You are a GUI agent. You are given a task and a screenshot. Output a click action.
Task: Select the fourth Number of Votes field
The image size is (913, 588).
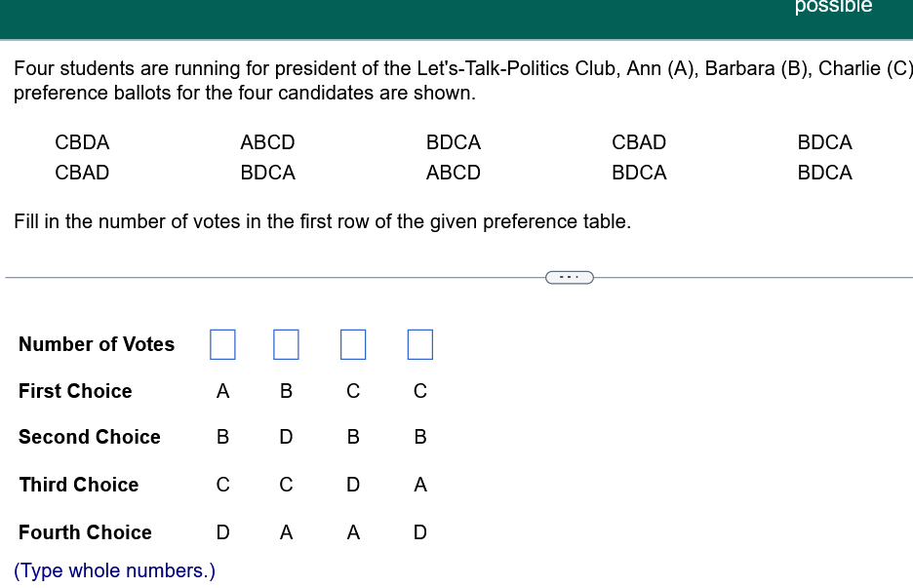click(x=419, y=344)
